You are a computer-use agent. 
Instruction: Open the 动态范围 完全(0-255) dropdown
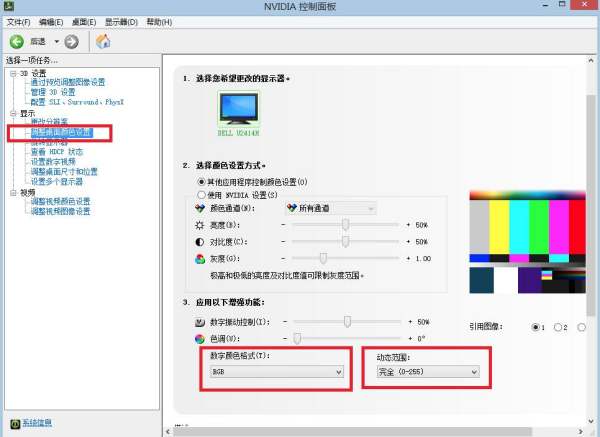click(x=428, y=372)
